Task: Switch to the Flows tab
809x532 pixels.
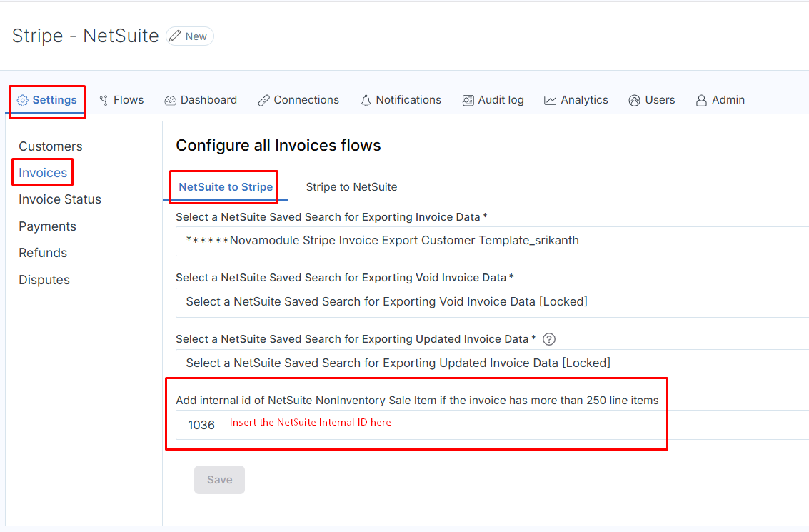Action: click(122, 100)
